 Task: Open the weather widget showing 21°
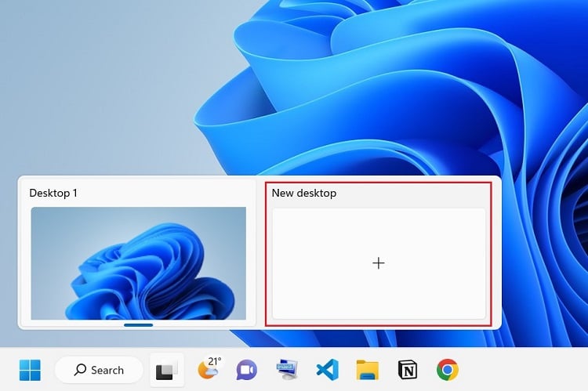tap(209, 368)
